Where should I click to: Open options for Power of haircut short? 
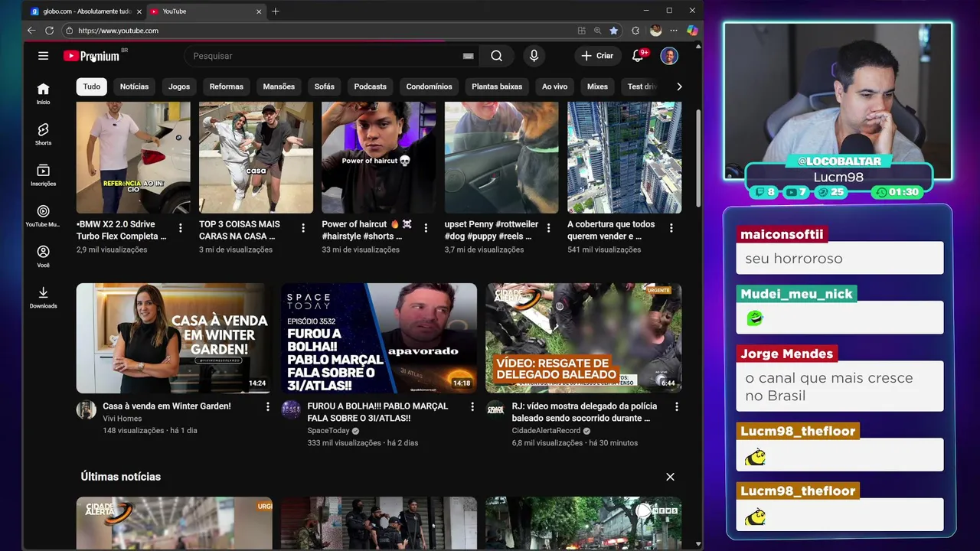click(x=426, y=228)
